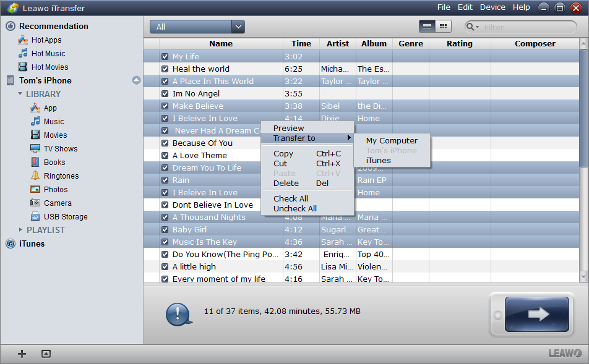
Task: Sort by the Time column header
Action: [x=301, y=43]
